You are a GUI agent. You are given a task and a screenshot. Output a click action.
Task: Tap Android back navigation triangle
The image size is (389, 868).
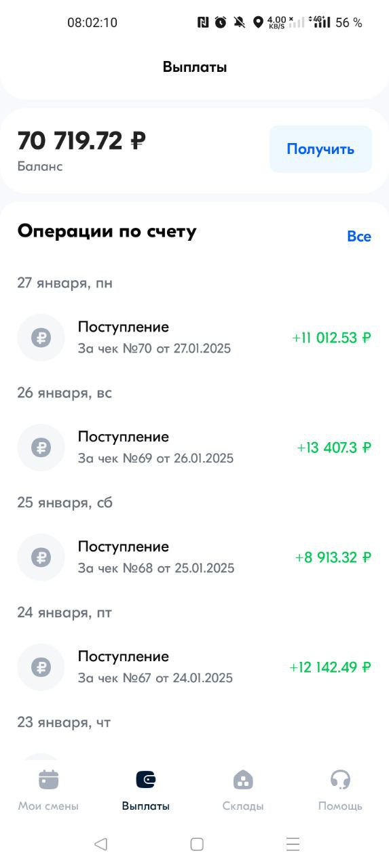coord(100,844)
